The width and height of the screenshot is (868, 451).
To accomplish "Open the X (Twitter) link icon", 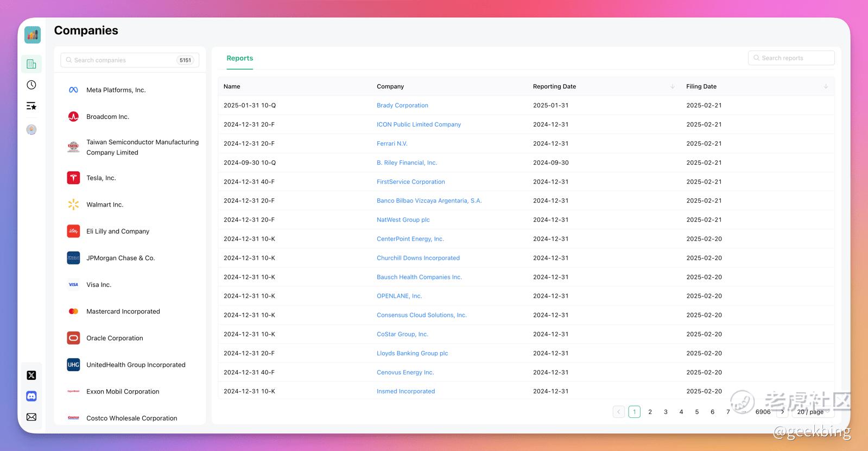I will tap(31, 375).
